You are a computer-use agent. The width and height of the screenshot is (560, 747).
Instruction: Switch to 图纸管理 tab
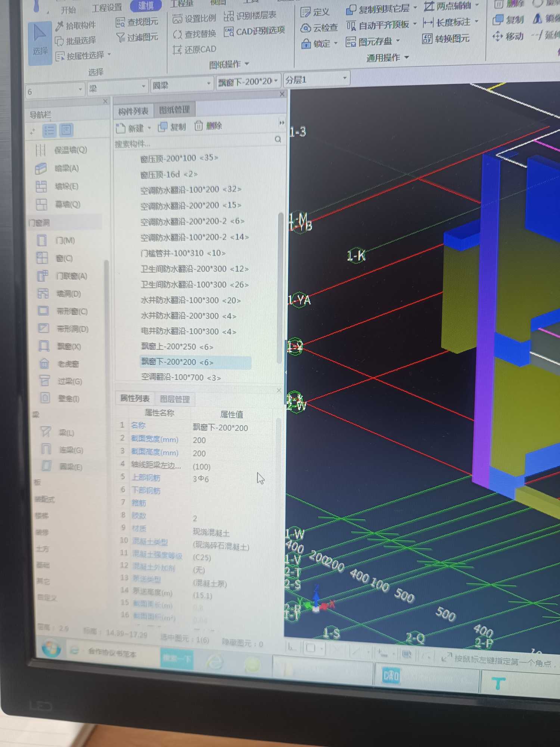tap(174, 110)
